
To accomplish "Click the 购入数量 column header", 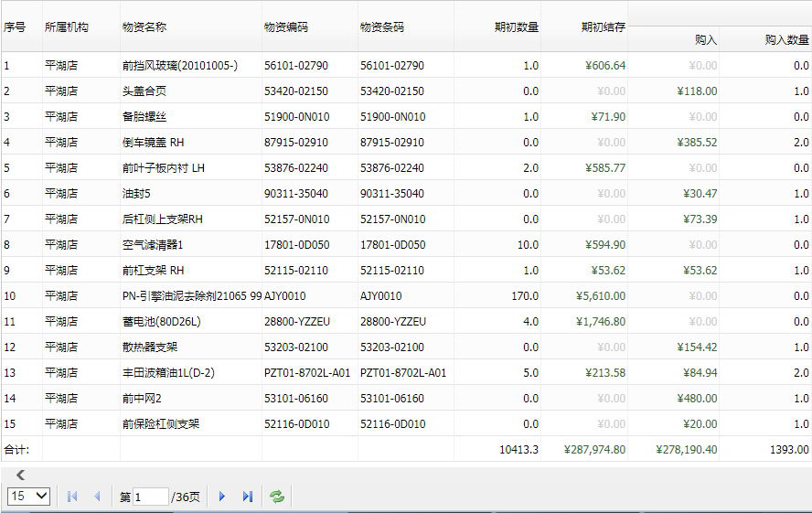I will tap(786, 40).
